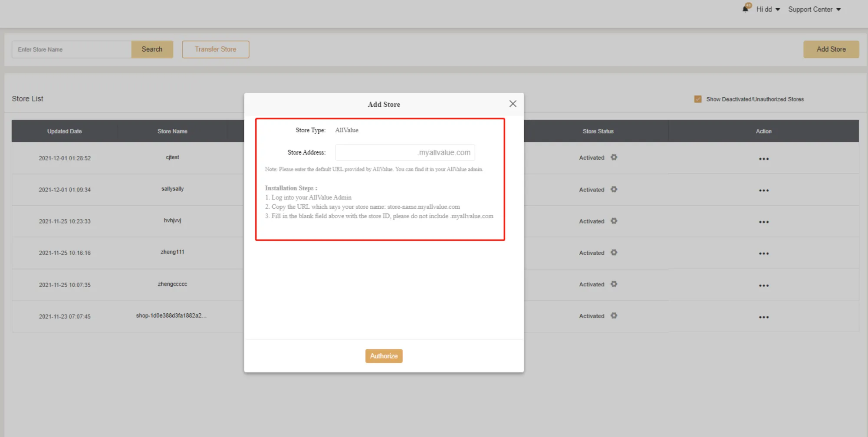Open status settings gear for hvhjvvj
The image size is (868, 437).
[614, 221]
